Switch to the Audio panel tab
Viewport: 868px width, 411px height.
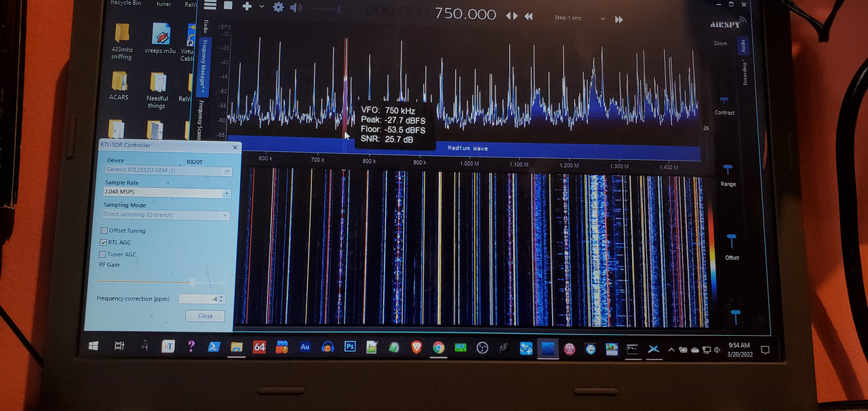743,45
